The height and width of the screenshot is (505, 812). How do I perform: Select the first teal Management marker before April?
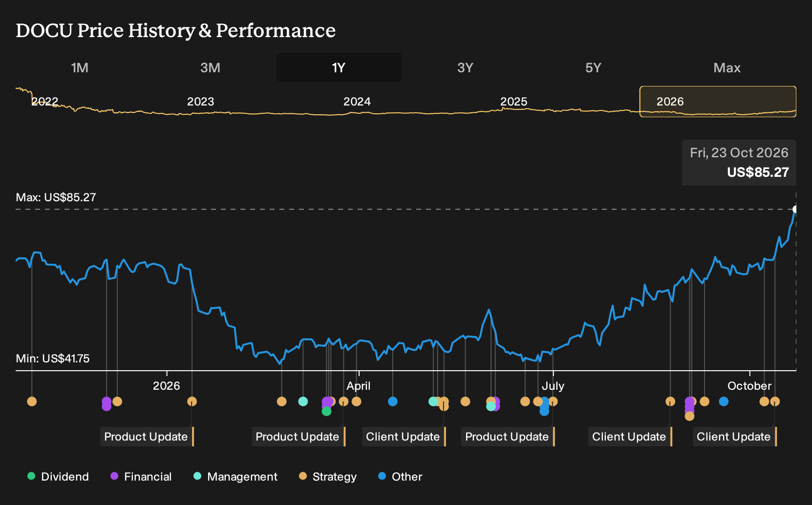pos(303,401)
